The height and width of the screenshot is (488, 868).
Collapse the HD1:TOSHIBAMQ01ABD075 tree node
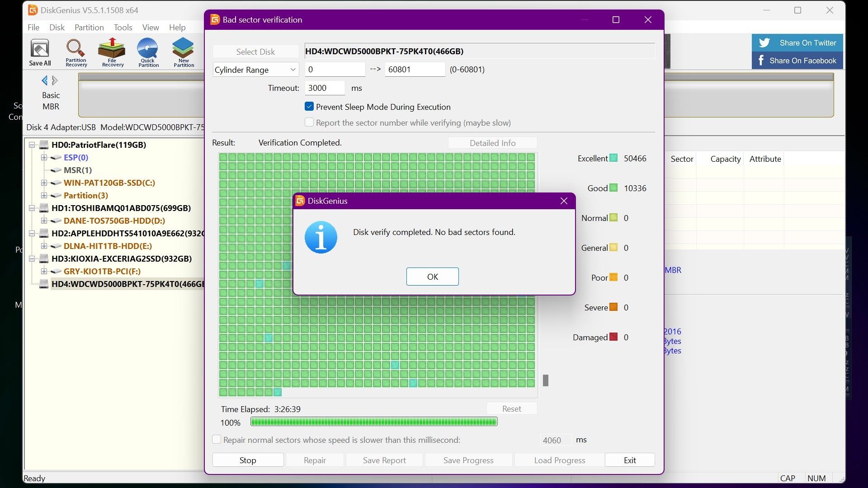pos(32,208)
